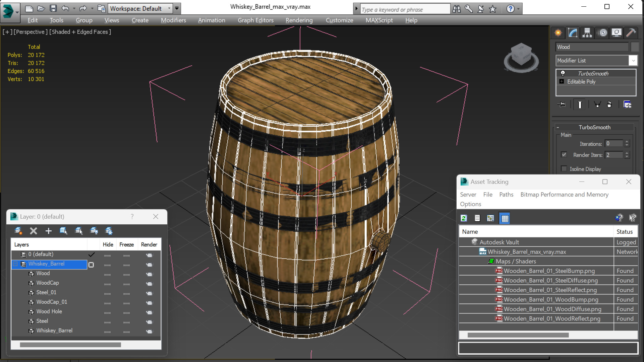Open the MAXScript menu
This screenshot has width=644, height=362.
[x=379, y=20]
